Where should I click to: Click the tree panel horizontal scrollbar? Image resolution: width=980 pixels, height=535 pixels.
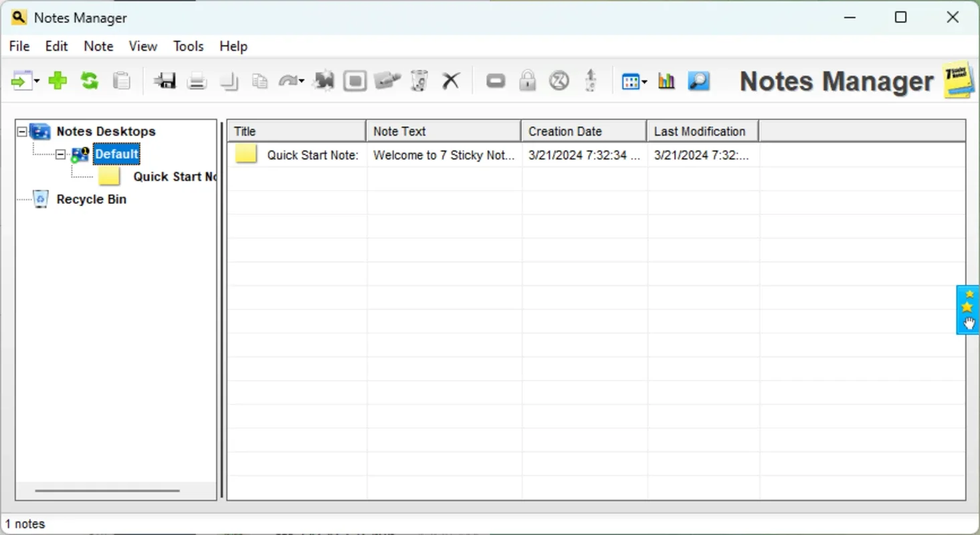[x=107, y=491]
